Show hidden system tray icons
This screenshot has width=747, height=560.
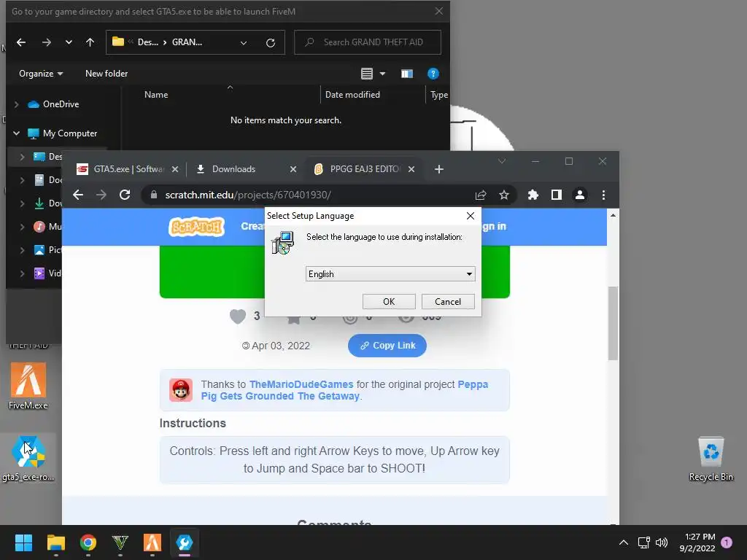(623, 542)
